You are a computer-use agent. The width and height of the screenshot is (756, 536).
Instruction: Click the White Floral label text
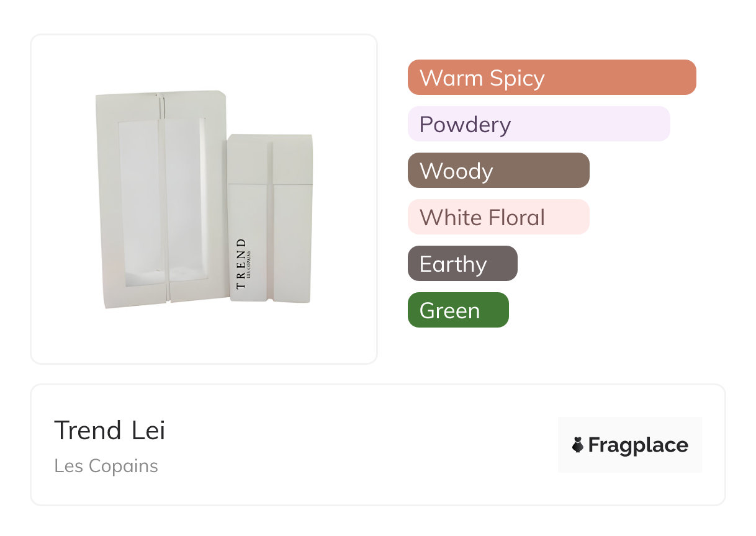482,217
